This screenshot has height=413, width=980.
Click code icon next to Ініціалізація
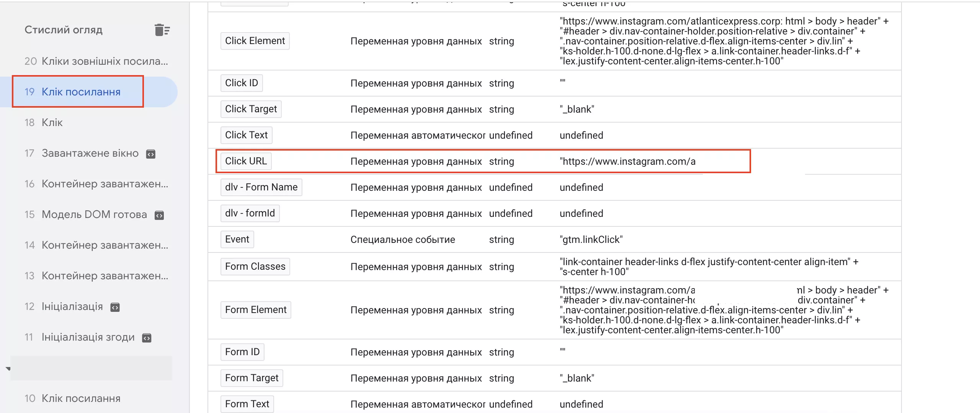[x=115, y=307]
